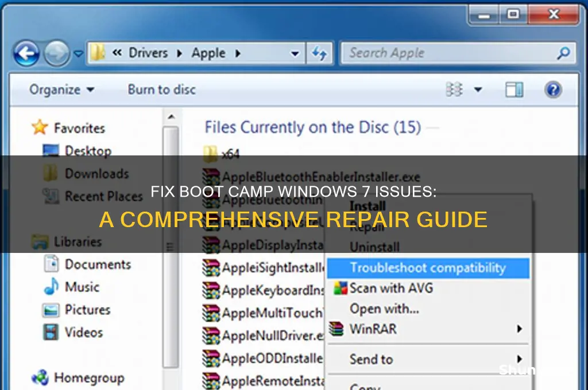The width and height of the screenshot is (588, 390).
Task: Click the Pictures library icon
Action: pos(51,310)
